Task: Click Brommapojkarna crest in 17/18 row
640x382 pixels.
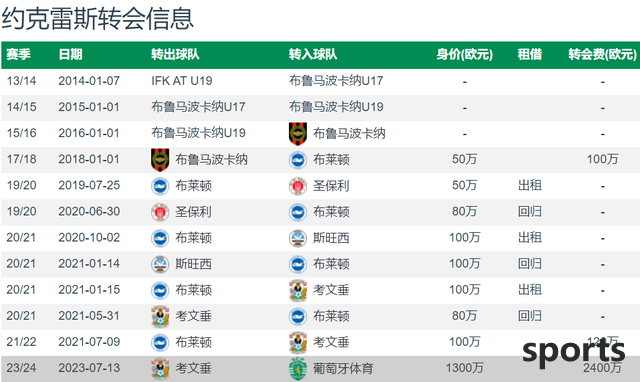Action: click(x=160, y=160)
